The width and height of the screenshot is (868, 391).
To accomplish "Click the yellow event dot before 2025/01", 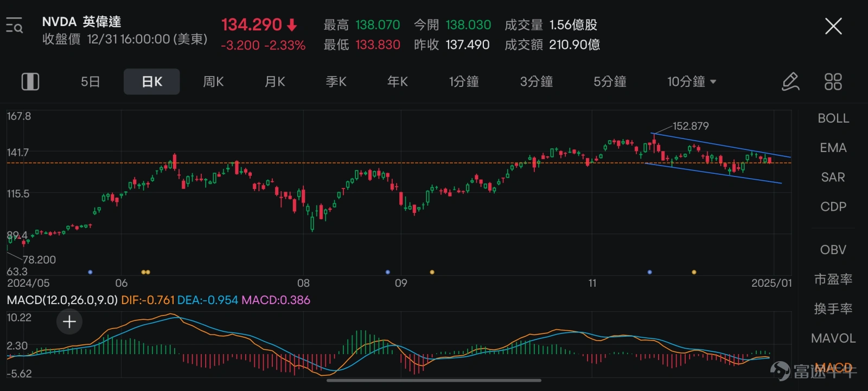I will [694, 272].
